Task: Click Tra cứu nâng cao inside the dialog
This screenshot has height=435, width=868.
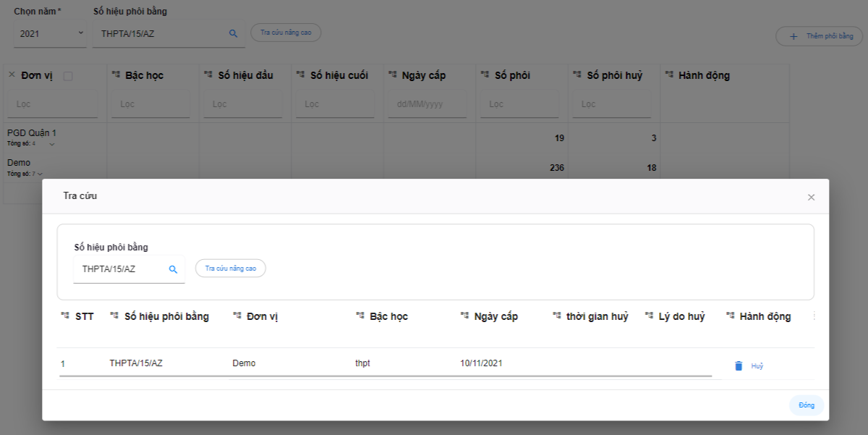Action: pyautogui.click(x=231, y=269)
